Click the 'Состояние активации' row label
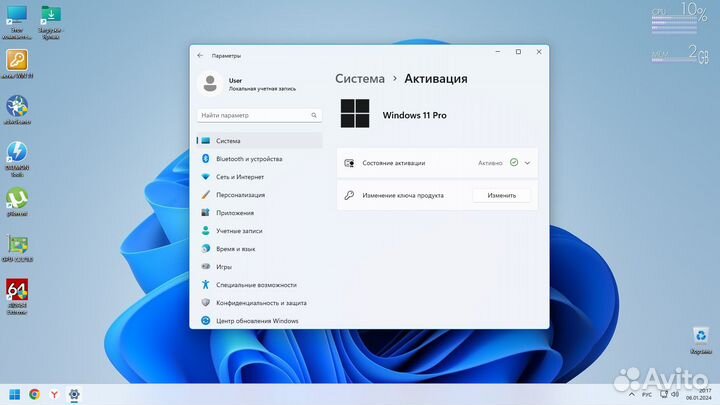 (394, 163)
